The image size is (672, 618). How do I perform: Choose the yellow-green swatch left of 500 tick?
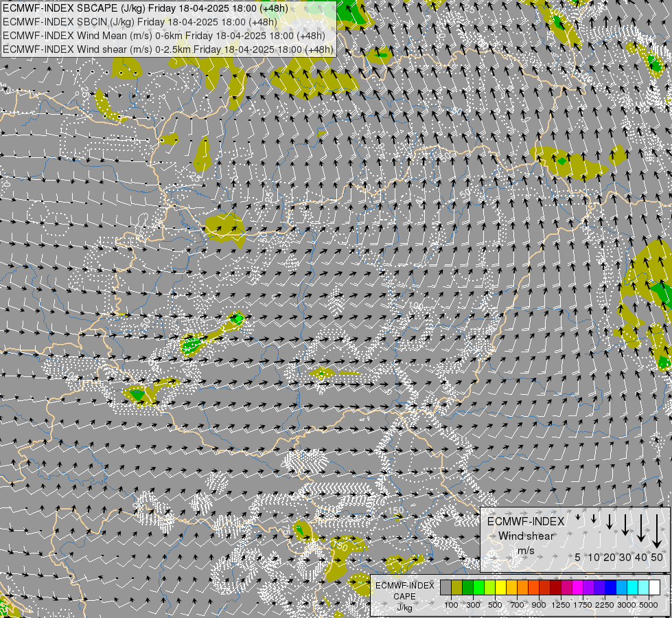click(490, 588)
